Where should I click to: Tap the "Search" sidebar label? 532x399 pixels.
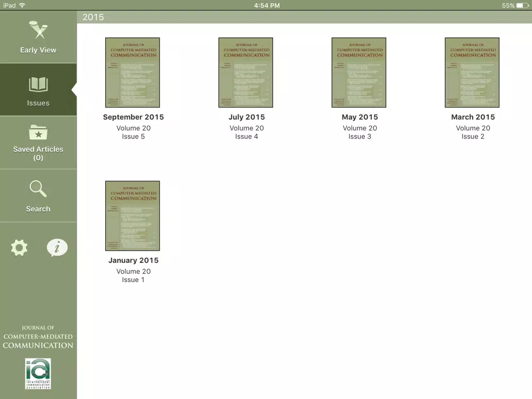tap(38, 209)
